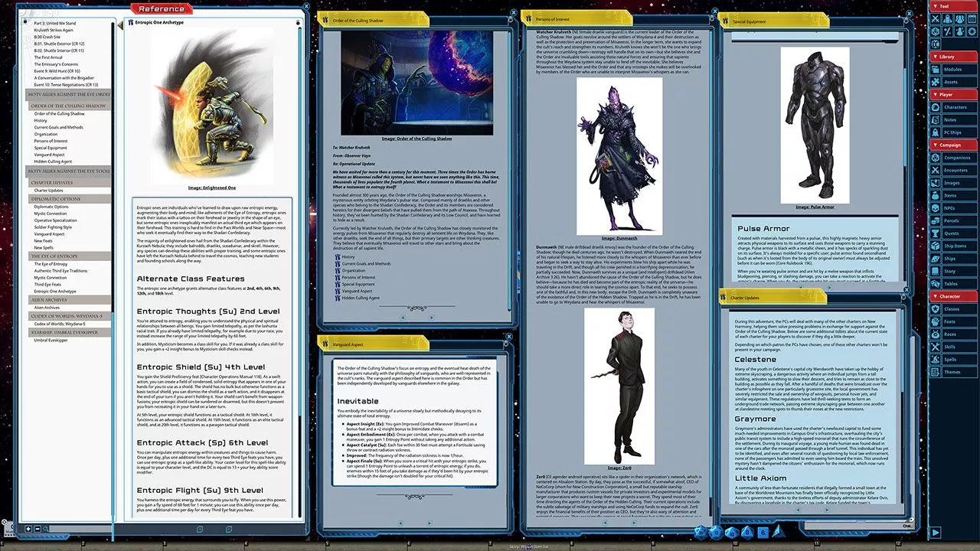Select Umbral Evaskipper in Reference index

coord(51,340)
